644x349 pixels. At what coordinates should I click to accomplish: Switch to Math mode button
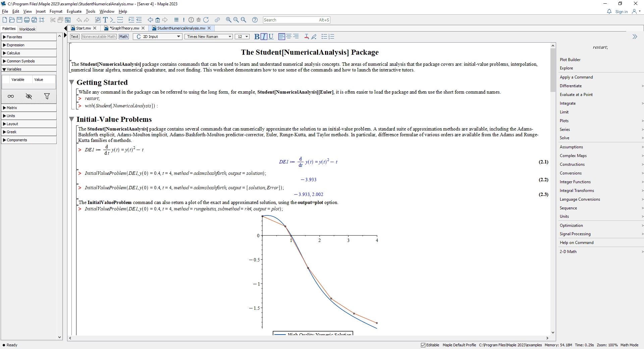click(x=123, y=37)
